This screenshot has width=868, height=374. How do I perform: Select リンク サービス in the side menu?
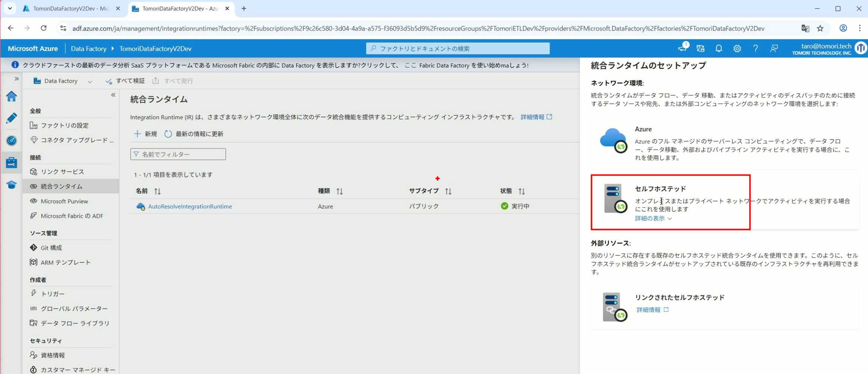[x=62, y=172]
